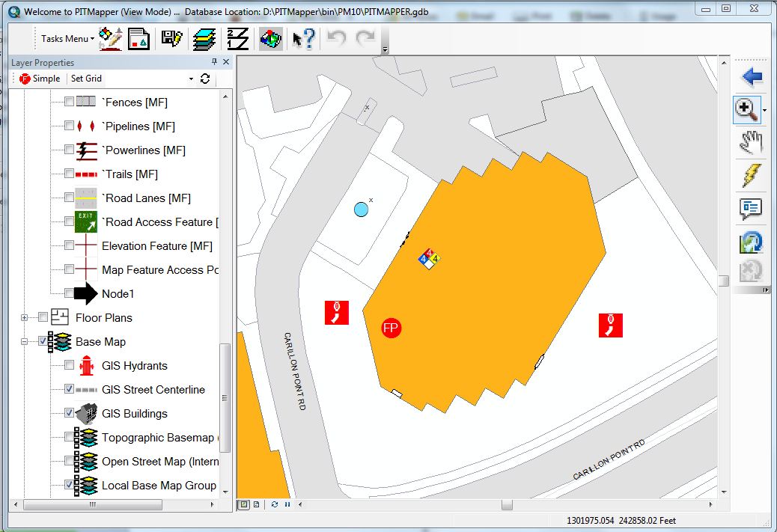
Task: Select Set Grid in the Layer Properties bar
Action: (85, 78)
